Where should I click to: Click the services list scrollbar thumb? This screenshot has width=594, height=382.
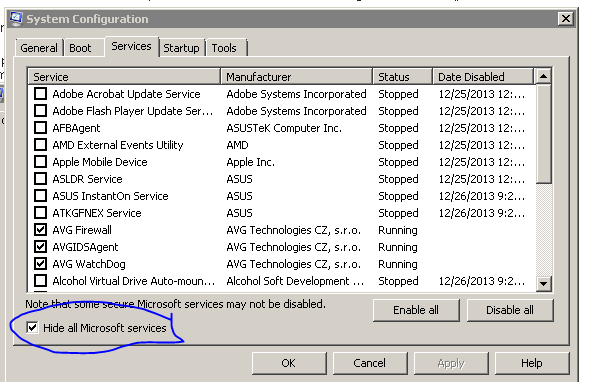[544, 134]
